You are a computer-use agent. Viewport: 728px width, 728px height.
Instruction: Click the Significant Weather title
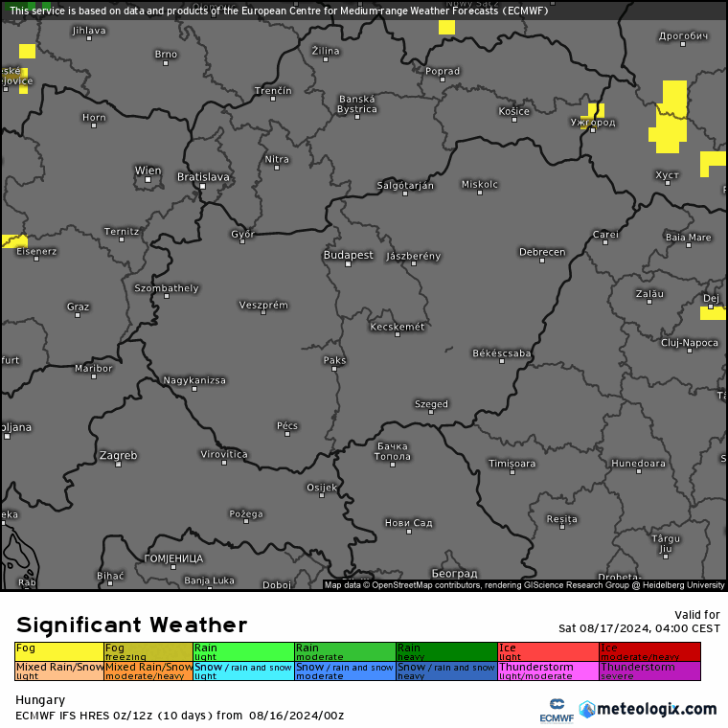pyautogui.click(x=131, y=626)
